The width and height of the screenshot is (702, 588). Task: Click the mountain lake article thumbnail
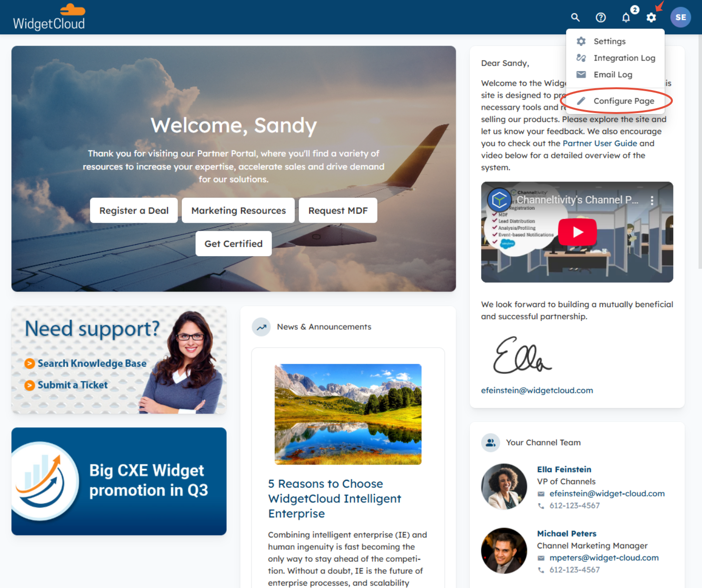coord(348,414)
